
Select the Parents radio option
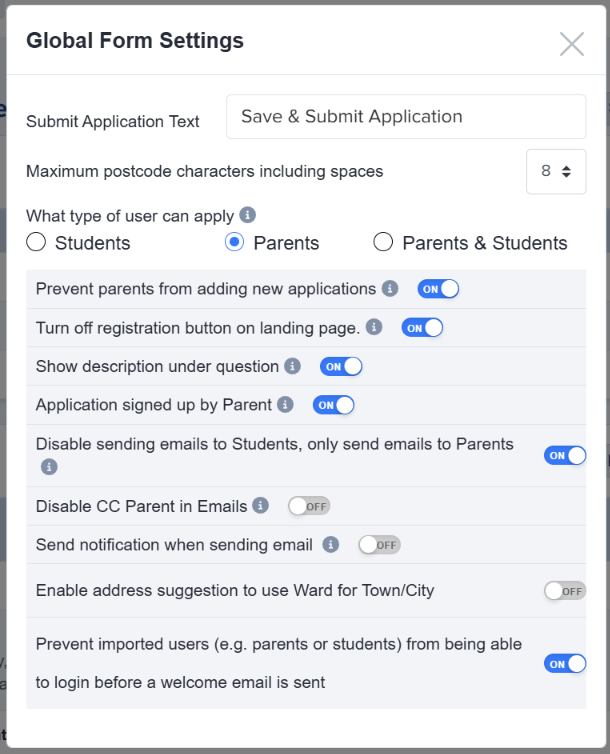click(235, 242)
